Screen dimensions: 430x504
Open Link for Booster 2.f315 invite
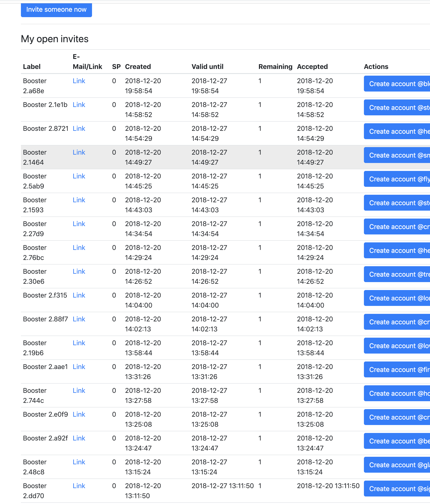tap(79, 295)
